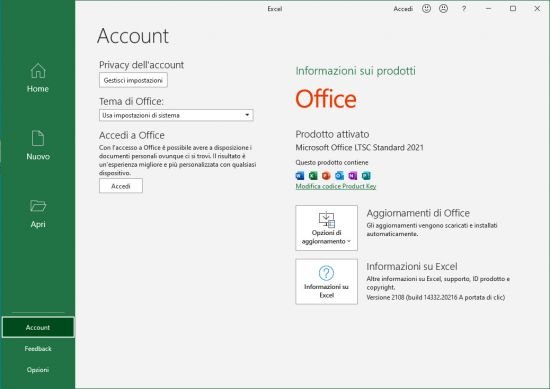Select the Nuovo document icon
This screenshot has width=550, height=389.
[38, 138]
